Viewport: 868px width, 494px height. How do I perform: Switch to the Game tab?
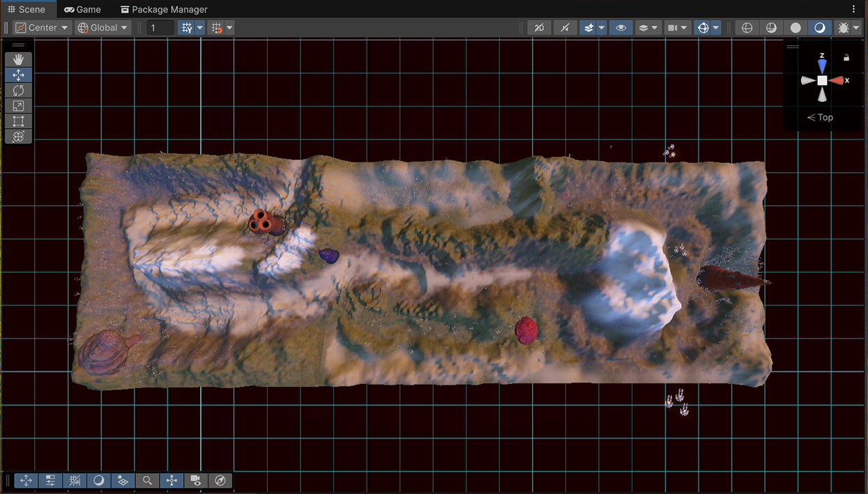(82, 10)
